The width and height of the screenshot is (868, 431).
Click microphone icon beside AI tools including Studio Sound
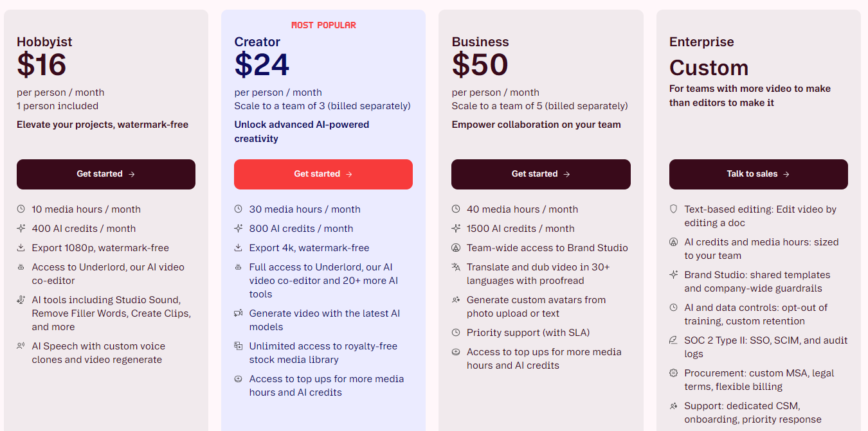(21, 300)
